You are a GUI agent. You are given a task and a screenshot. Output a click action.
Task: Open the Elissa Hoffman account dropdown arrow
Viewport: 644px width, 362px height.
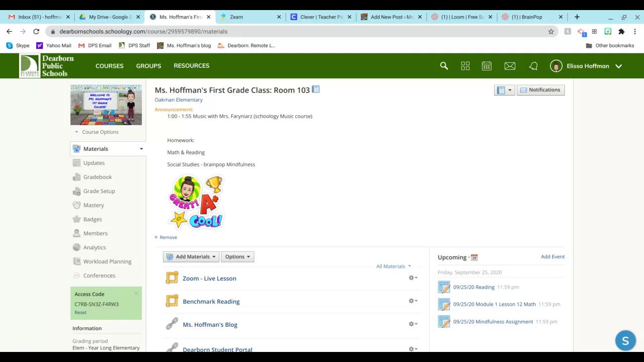(619, 66)
